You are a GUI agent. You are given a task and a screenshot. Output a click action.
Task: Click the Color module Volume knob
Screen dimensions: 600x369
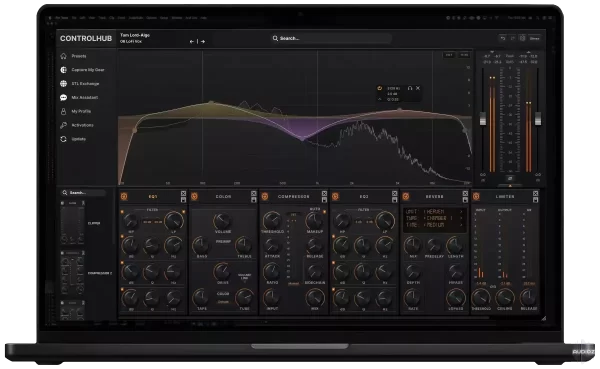click(222, 221)
